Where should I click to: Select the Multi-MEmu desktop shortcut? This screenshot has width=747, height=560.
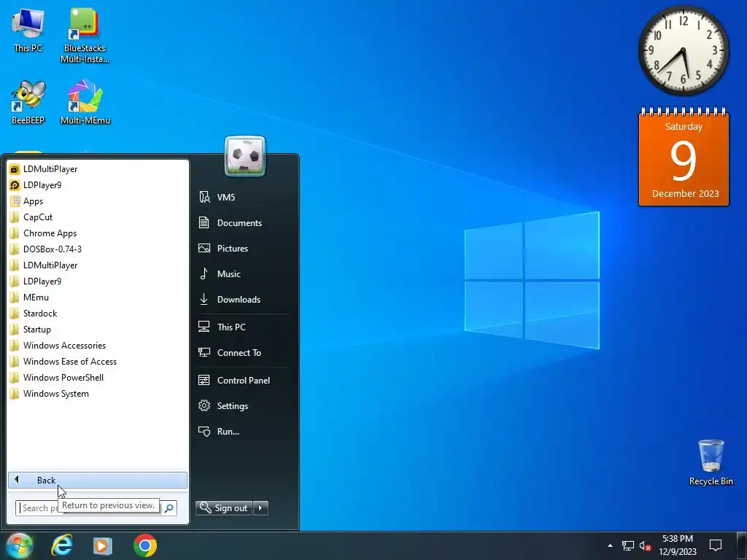coord(85,102)
